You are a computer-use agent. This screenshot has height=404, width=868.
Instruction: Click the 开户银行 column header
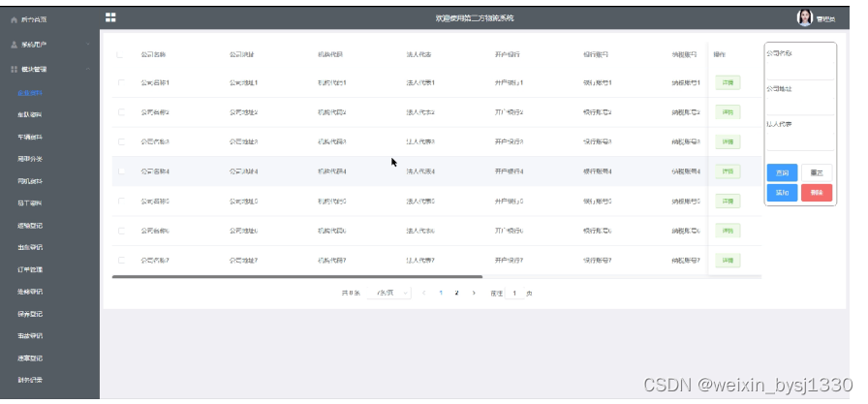(x=508, y=55)
